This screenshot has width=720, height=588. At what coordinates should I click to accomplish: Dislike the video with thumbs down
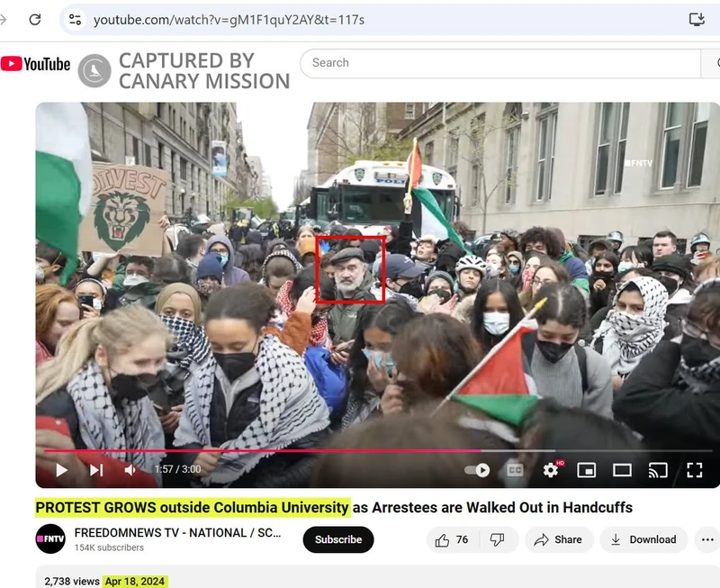pyautogui.click(x=497, y=539)
